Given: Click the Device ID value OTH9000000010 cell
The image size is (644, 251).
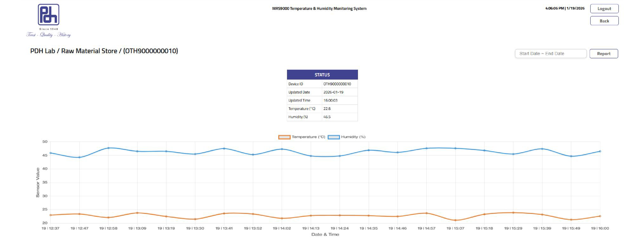Looking at the screenshot, I should [337, 84].
